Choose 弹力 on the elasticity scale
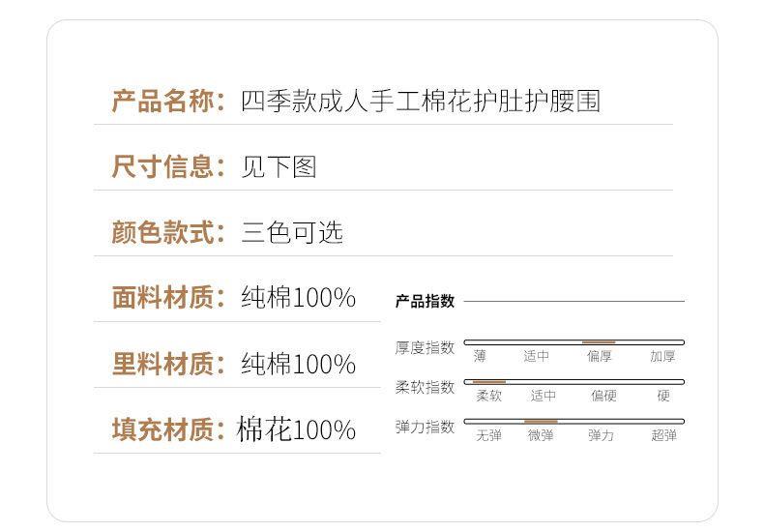Screen dimensions: 764x532 point(601,435)
